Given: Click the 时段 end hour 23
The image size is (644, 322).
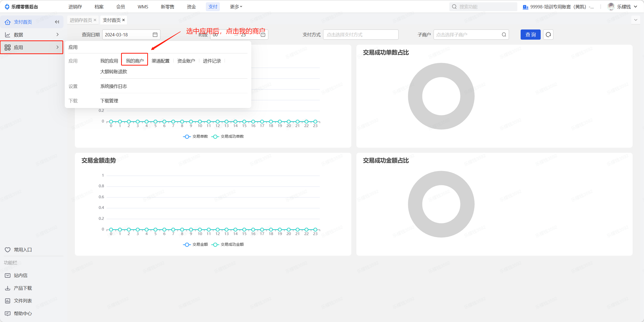Looking at the screenshot, I should tap(243, 35).
